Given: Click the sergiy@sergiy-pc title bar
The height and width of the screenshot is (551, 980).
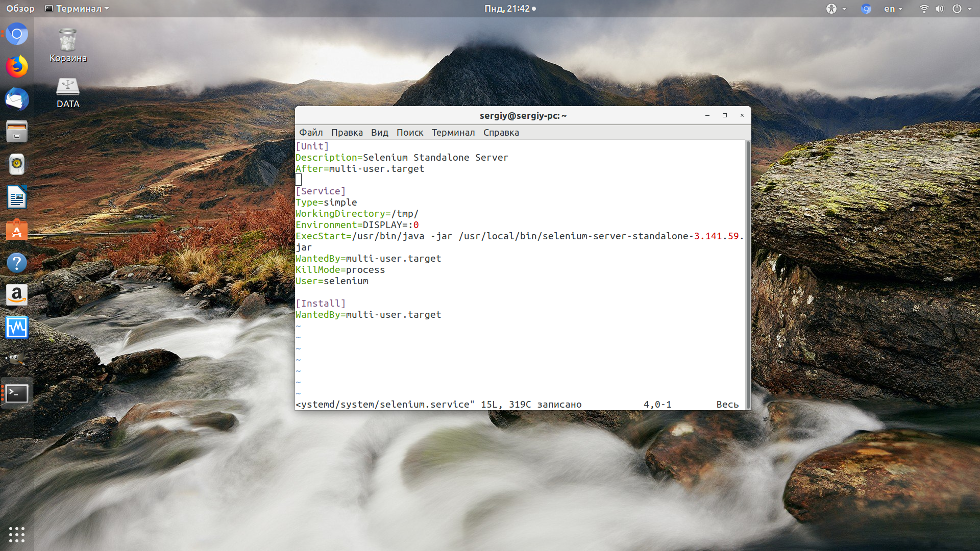Looking at the screenshot, I should tap(523, 116).
